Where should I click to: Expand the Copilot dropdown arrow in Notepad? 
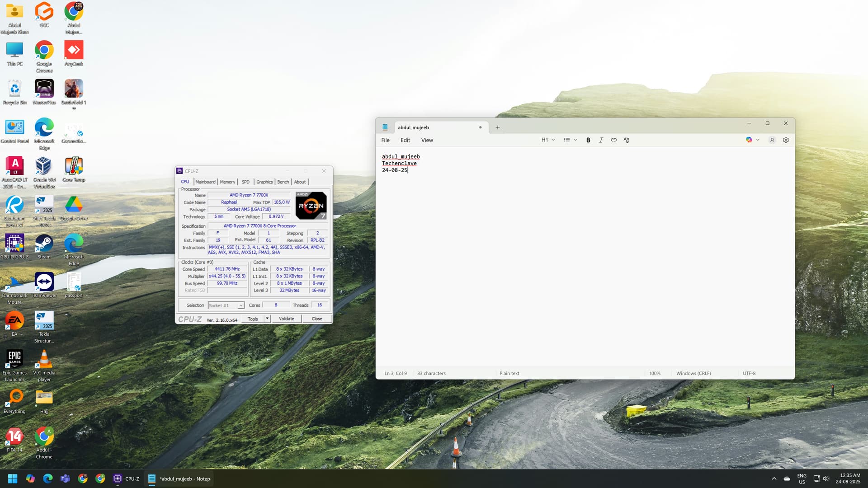click(x=758, y=140)
